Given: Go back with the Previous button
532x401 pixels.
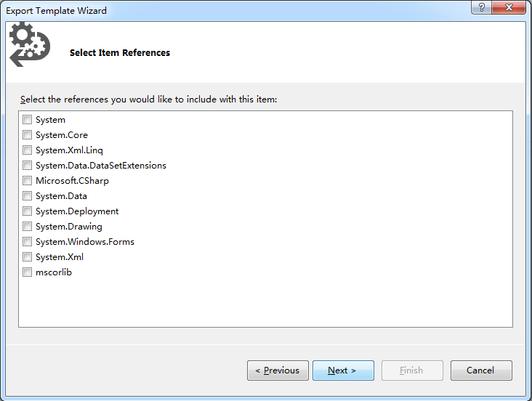Looking at the screenshot, I should (278, 370).
